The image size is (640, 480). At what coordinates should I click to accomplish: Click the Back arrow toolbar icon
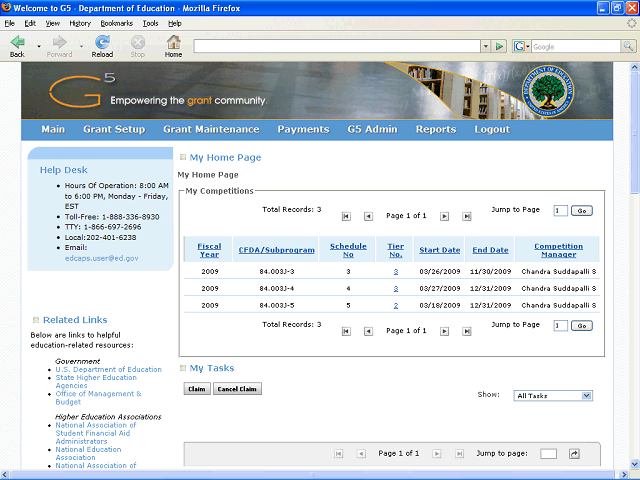tap(17, 42)
